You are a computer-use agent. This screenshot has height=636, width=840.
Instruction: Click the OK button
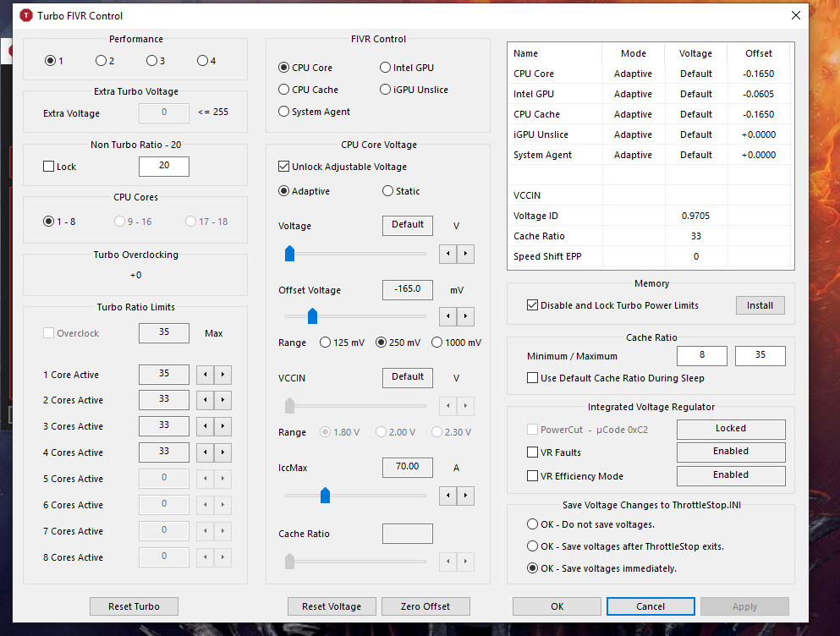pyautogui.click(x=557, y=606)
